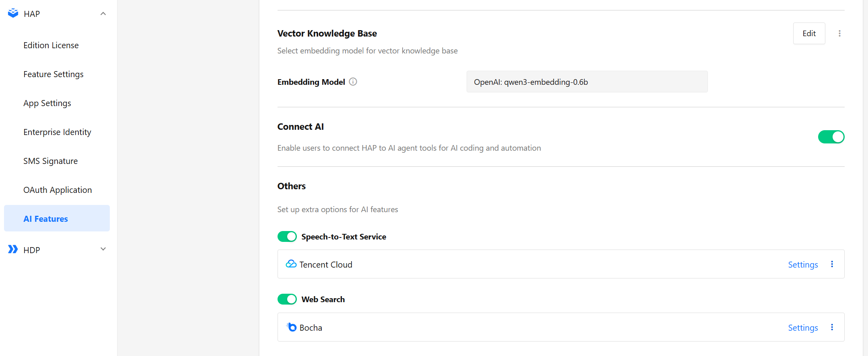Screen dimensions: 868x356
Task: Collapse the HAP section chevron
Action: tap(103, 14)
